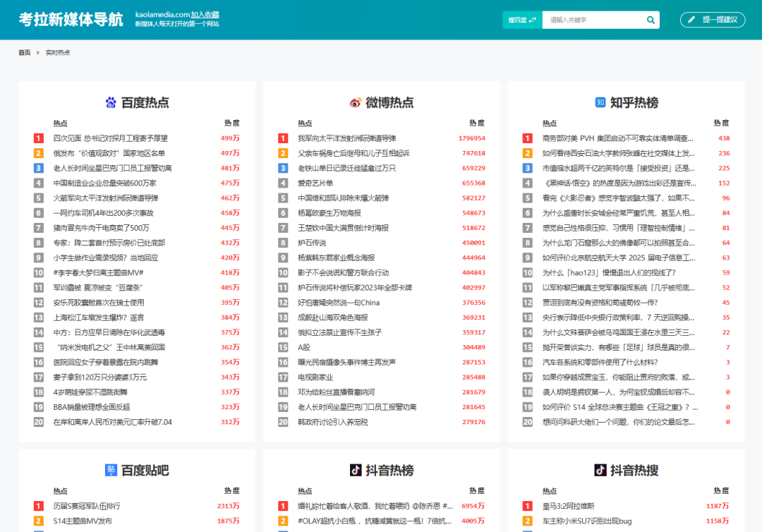Toggle the 搜百度 search engine switcher

point(521,20)
